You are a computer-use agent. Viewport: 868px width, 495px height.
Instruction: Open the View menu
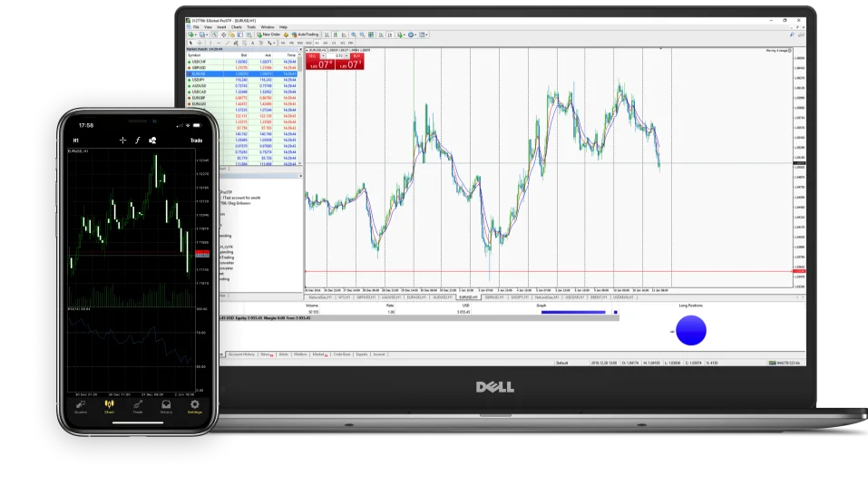click(208, 27)
